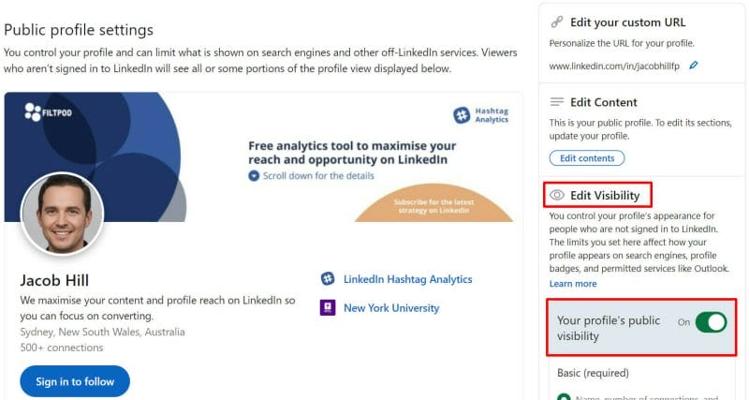Click the Filtpod logo on the banner

(x=48, y=112)
